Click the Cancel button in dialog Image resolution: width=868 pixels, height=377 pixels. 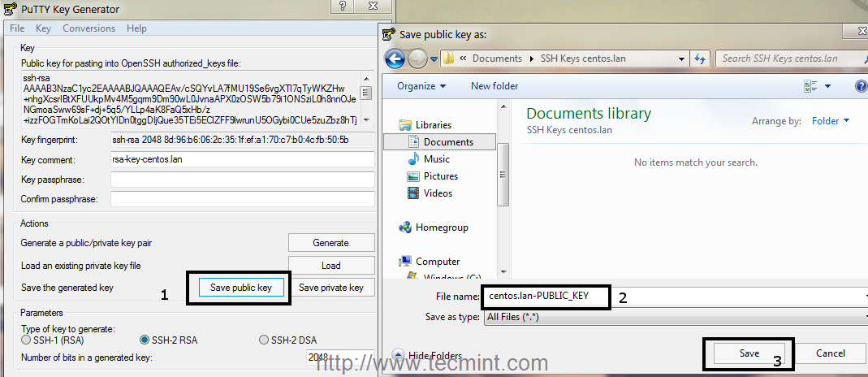pyautogui.click(x=831, y=353)
